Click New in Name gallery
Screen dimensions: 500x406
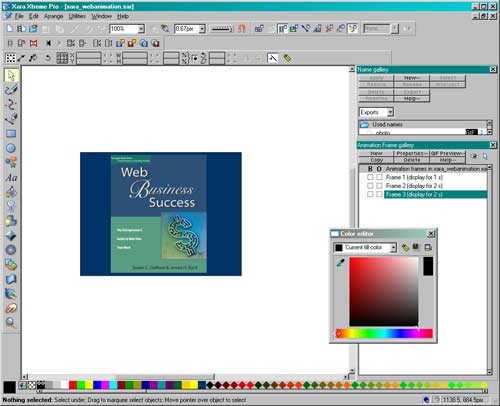412,78
